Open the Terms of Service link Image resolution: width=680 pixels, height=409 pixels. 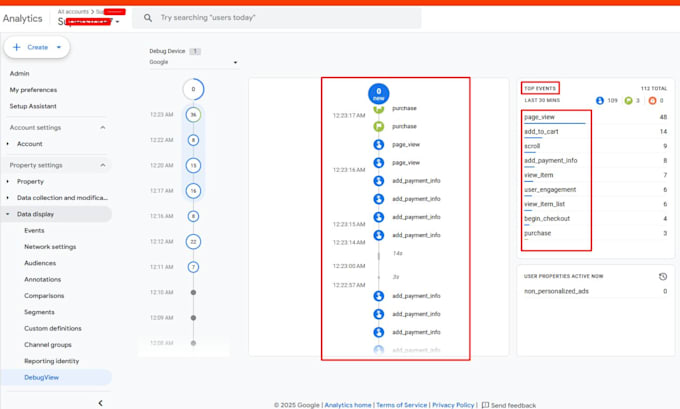[x=402, y=405]
